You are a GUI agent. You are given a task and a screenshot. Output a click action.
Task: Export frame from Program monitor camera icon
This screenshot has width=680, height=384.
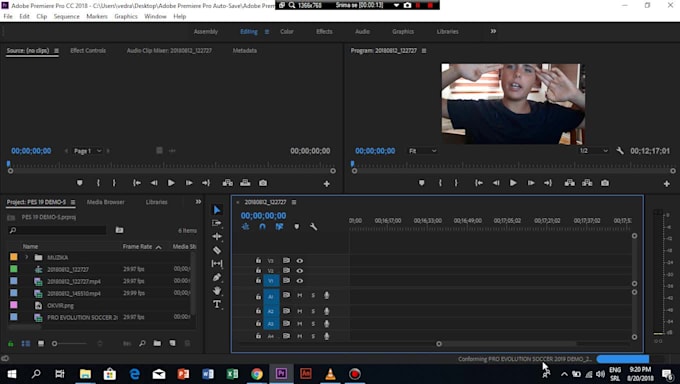coord(605,183)
